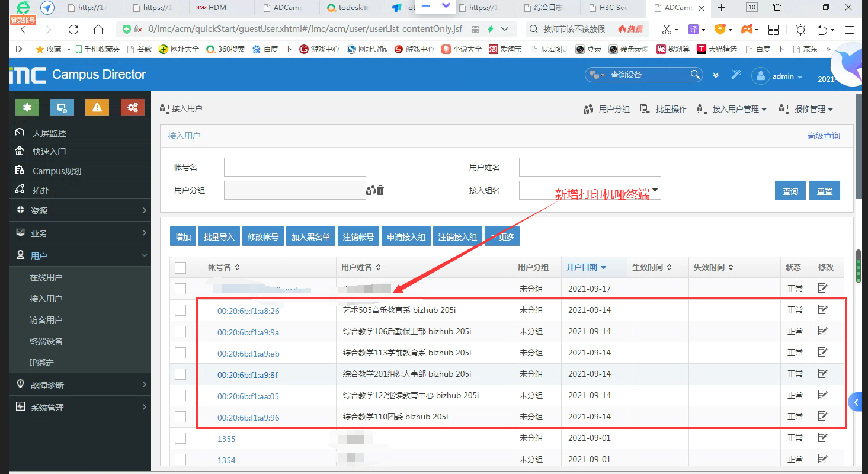Click modify icon for account 1354

point(822,459)
